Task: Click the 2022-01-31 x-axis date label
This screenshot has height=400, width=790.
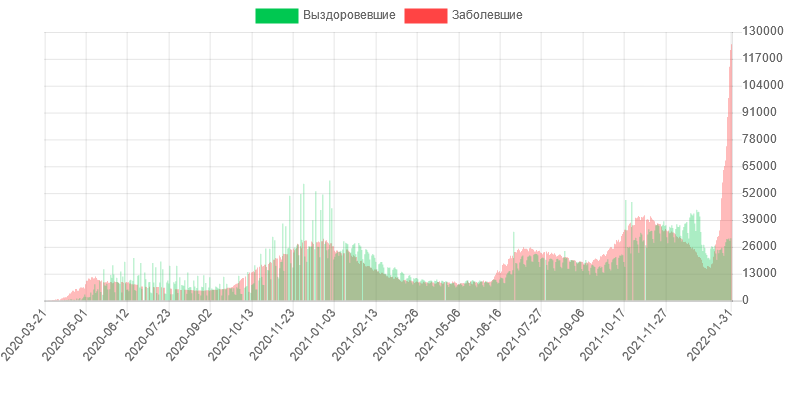Action: [712, 335]
